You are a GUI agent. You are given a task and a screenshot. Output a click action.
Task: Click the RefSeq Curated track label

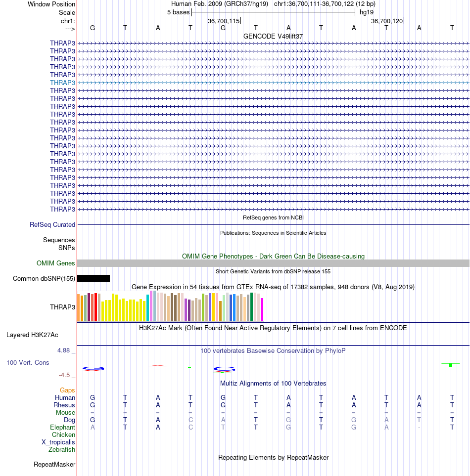pos(52,224)
